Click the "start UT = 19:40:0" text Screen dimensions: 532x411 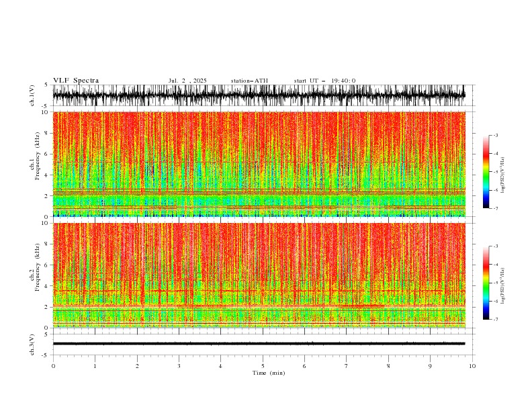coord(324,81)
